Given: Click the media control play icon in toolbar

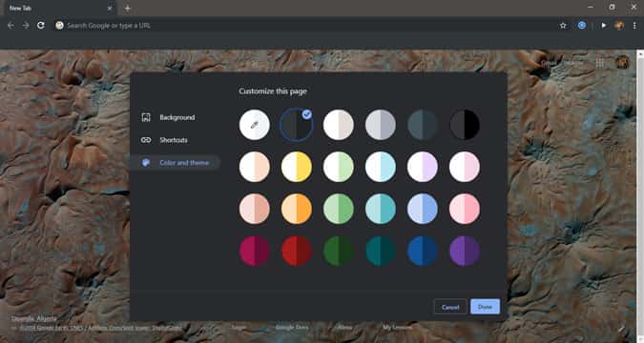Looking at the screenshot, I should click(604, 26).
